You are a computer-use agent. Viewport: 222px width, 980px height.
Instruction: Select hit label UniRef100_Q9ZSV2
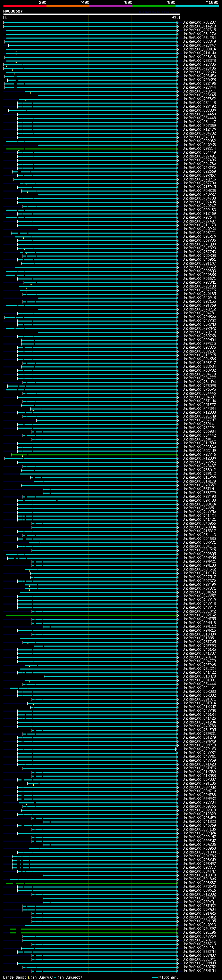(x=199, y=99)
